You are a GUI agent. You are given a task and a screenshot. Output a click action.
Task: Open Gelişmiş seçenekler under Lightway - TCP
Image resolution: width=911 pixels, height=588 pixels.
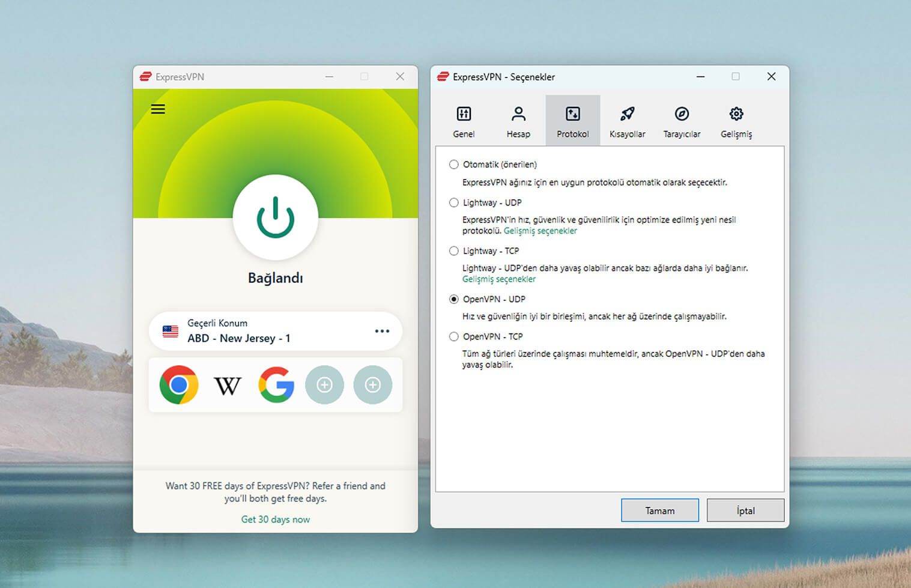click(499, 279)
